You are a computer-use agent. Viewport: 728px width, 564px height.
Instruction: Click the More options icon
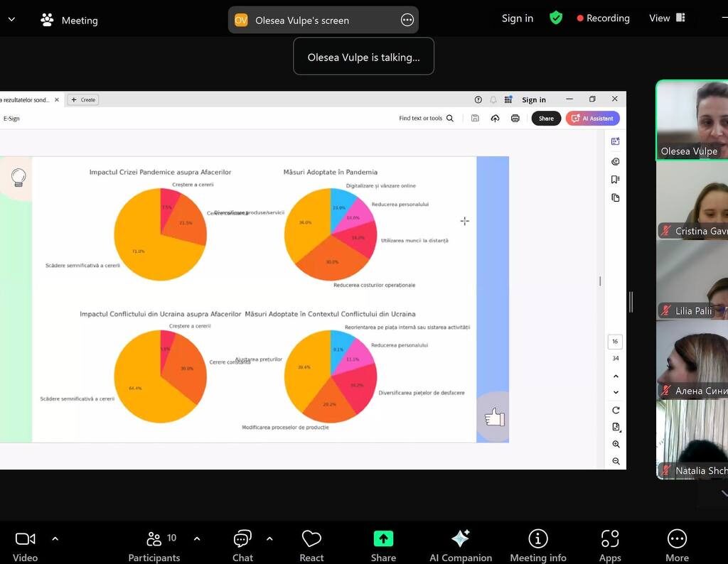point(677,545)
